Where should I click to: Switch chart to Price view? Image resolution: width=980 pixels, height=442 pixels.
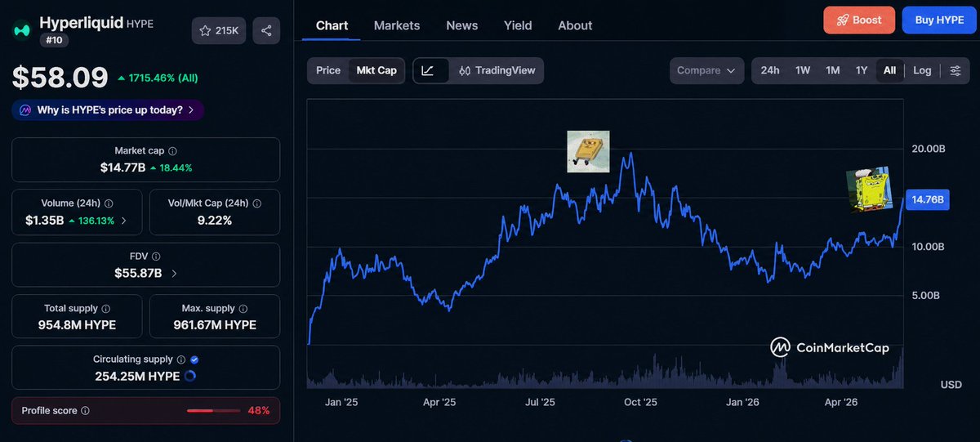pyautogui.click(x=328, y=70)
